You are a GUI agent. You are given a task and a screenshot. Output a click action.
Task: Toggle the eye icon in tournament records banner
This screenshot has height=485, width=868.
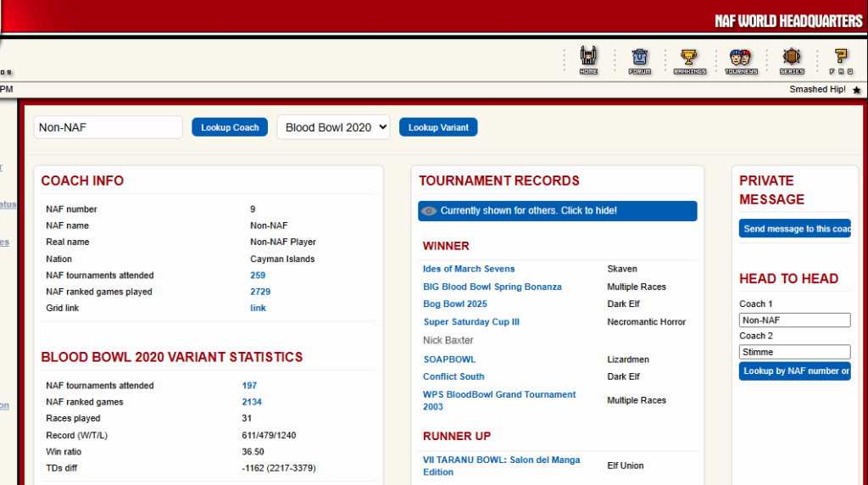428,211
